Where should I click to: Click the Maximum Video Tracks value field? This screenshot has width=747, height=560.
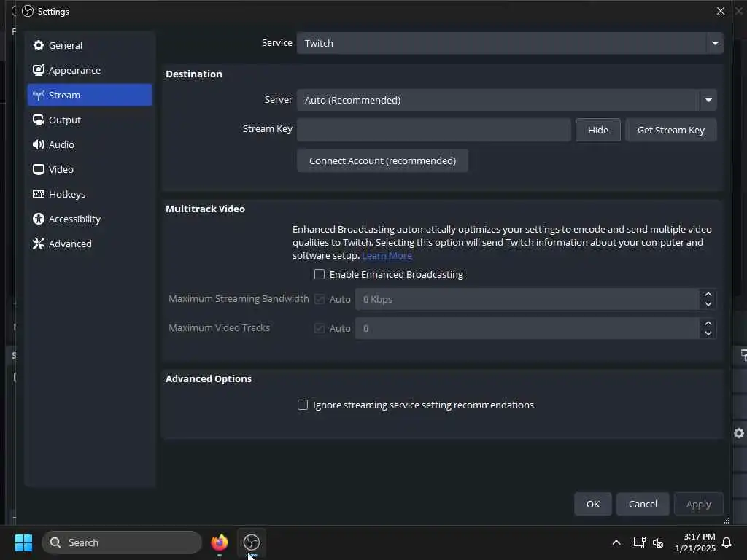pyautogui.click(x=527, y=328)
